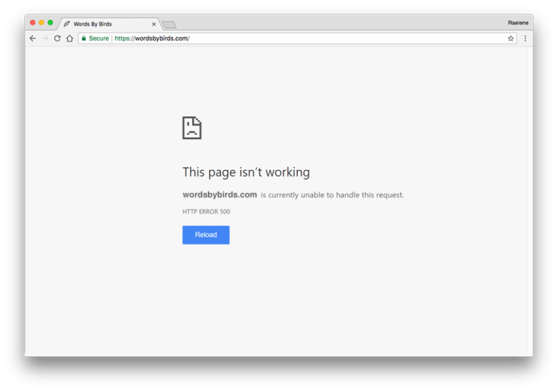Click "HTTP ERROR 500" text
The width and height of the screenshot is (558, 392).
coord(206,212)
